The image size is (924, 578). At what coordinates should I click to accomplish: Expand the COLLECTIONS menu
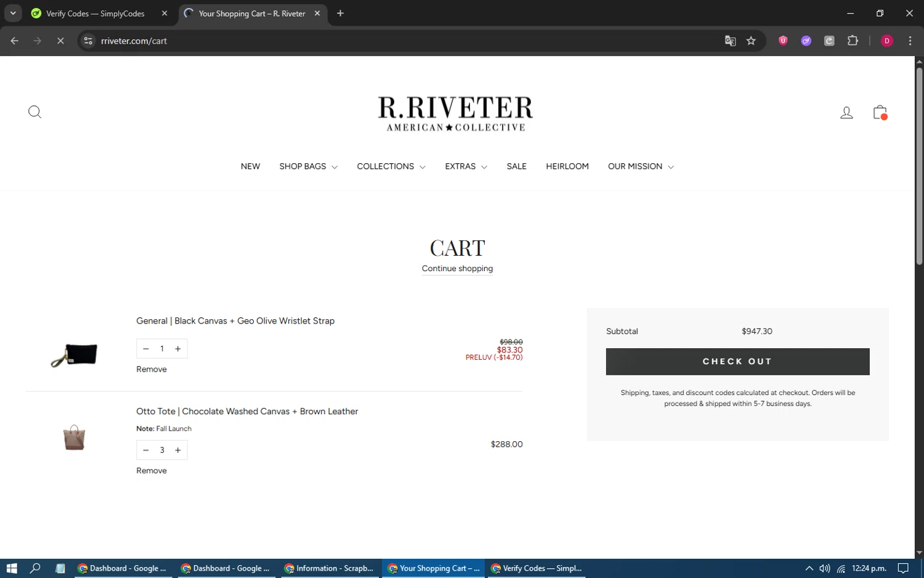(391, 166)
